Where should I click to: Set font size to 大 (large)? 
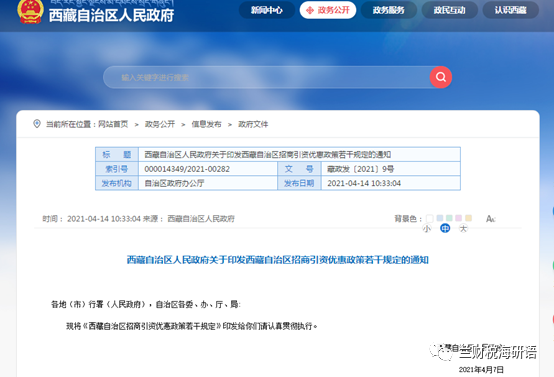463,229
